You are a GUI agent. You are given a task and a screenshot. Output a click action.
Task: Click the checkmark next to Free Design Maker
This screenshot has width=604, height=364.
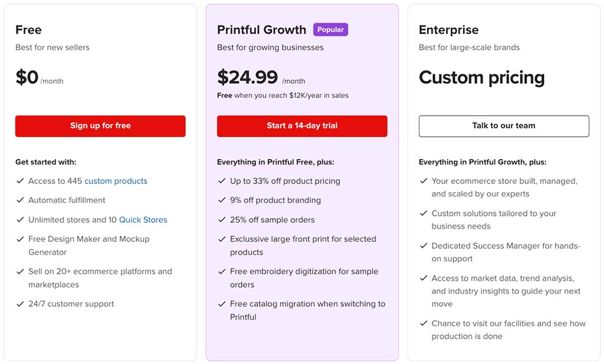coord(20,239)
